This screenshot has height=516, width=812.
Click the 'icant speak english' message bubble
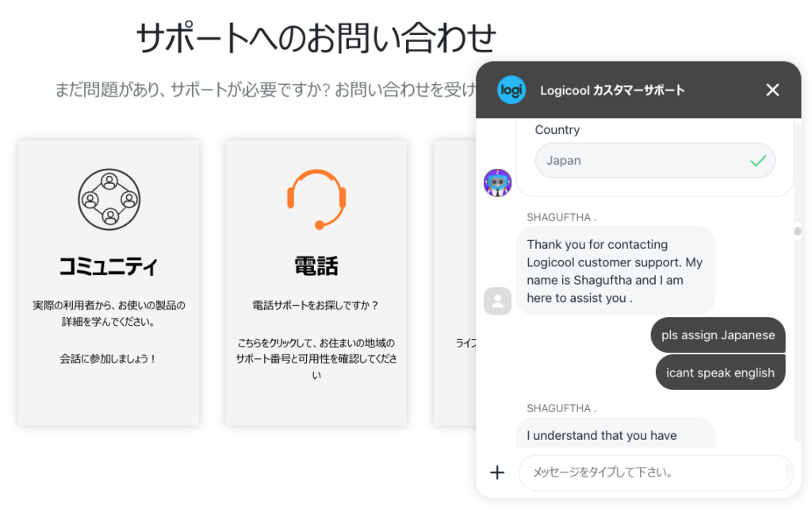720,373
